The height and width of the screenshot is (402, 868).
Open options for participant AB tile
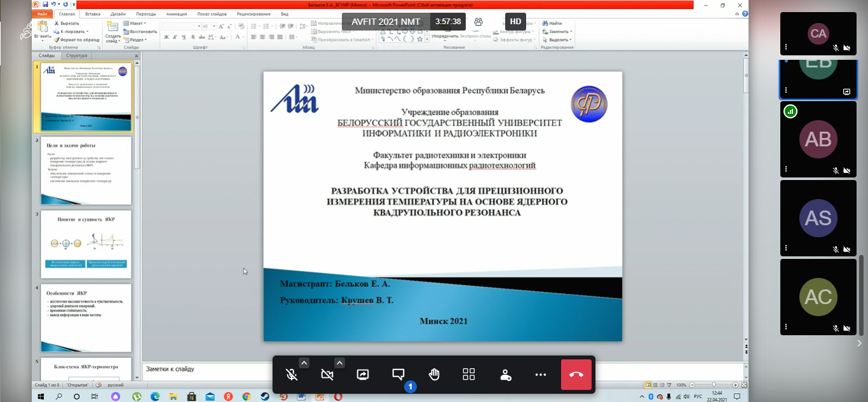click(786, 170)
